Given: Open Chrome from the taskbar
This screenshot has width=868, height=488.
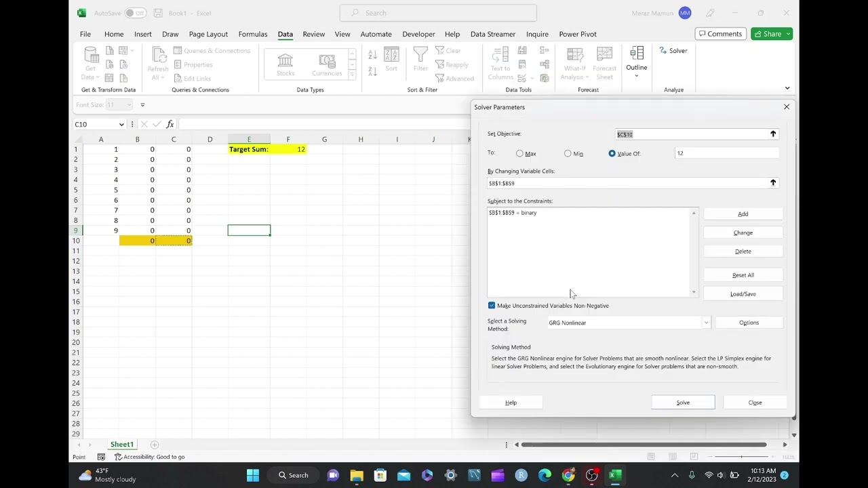Looking at the screenshot, I should pos(568,475).
